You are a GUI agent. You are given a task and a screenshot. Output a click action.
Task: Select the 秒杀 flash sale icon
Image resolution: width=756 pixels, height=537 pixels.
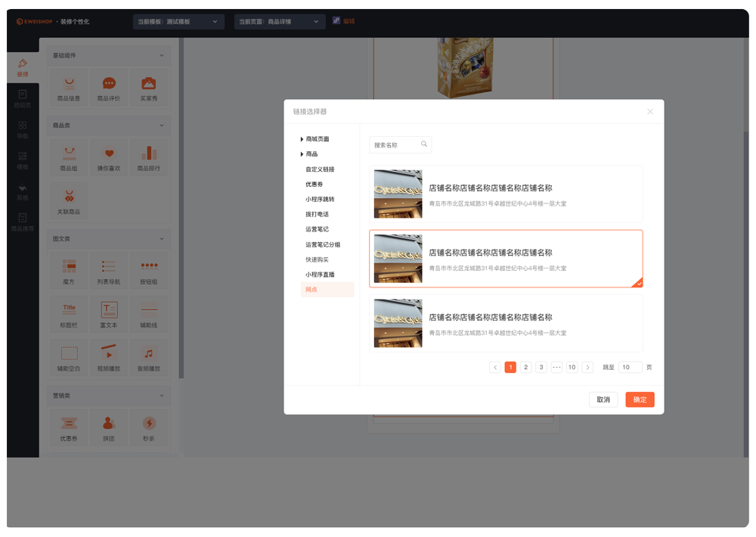149,424
